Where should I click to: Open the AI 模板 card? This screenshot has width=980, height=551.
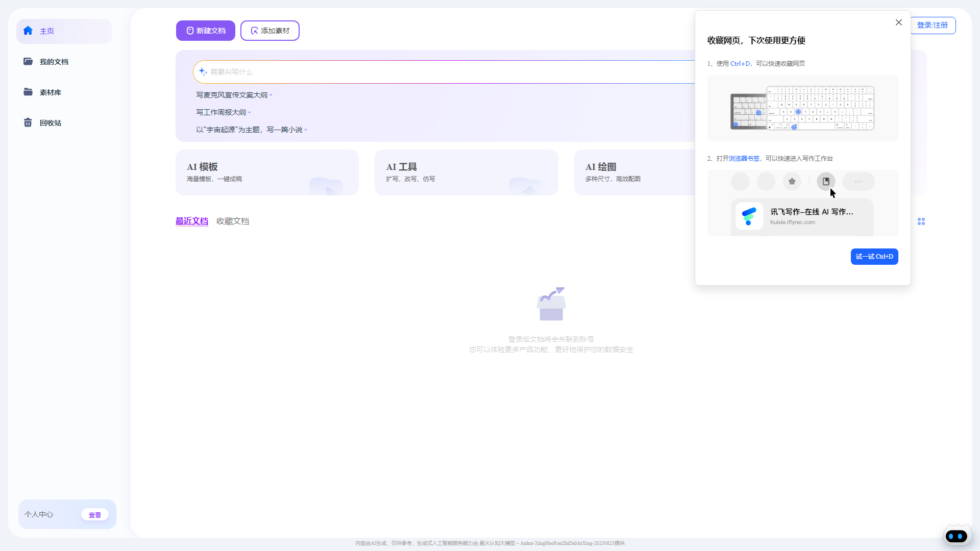pyautogui.click(x=267, y=172)
